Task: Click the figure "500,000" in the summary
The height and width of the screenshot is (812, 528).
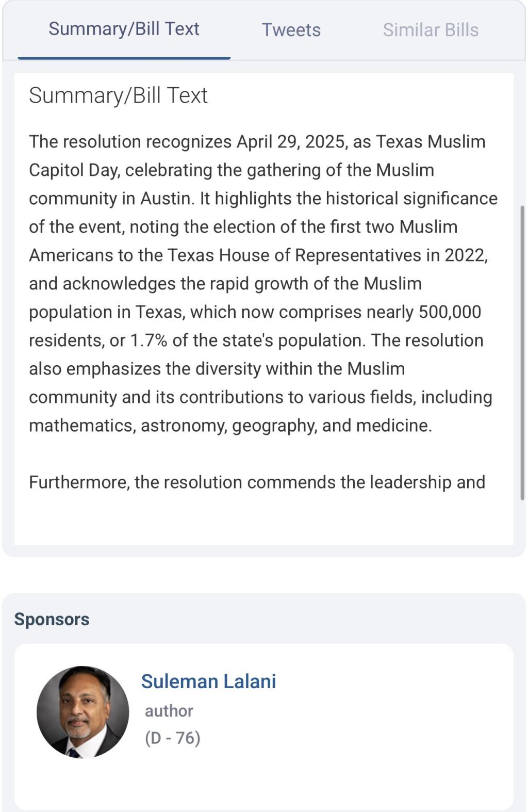Action: [449, 312]
